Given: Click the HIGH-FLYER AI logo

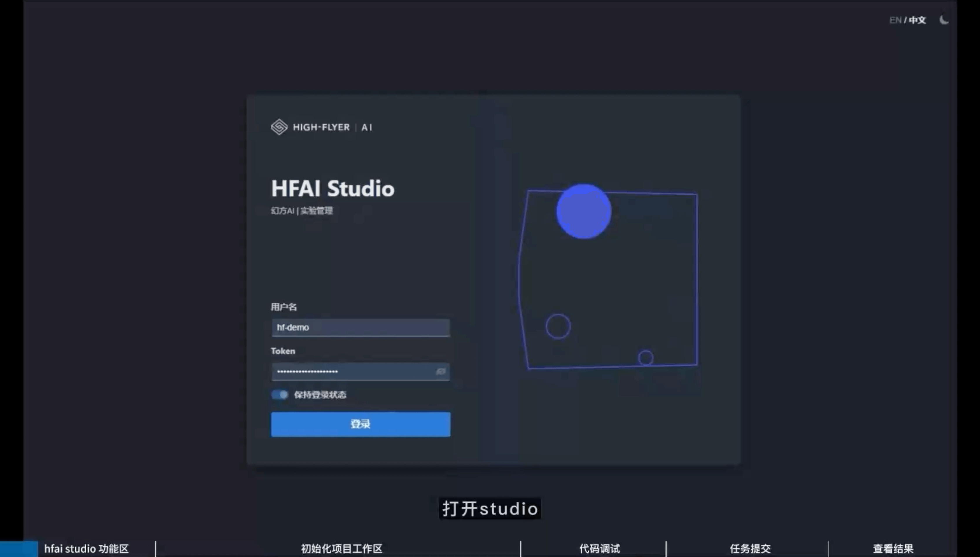Looking at the screenshot, I should click(321, 127).
